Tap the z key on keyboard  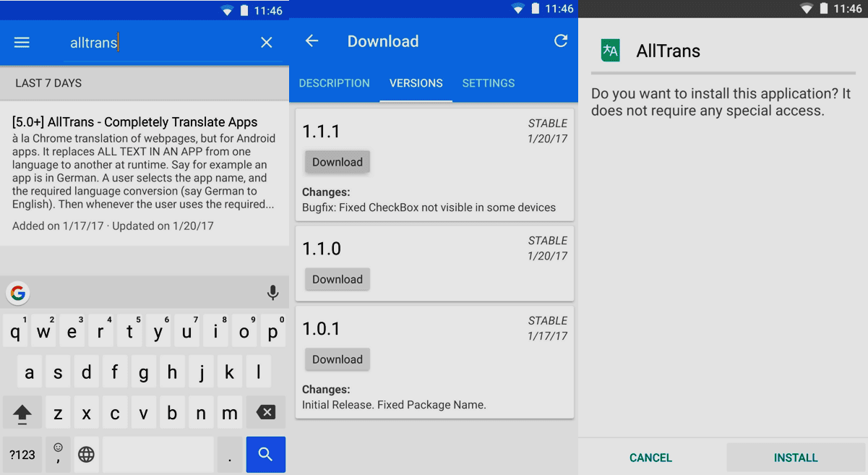(58, 413)
